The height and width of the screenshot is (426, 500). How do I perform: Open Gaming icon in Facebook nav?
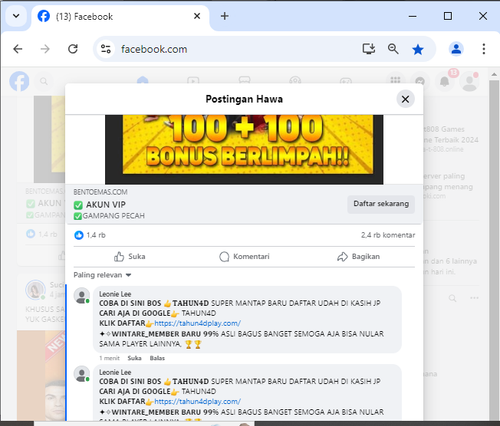point(346,80)
